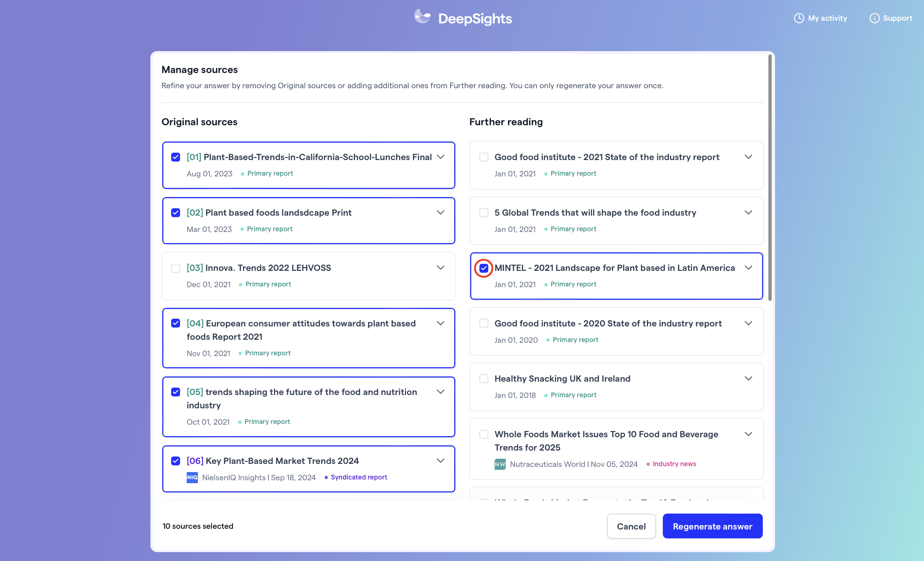Expand Healthy Snacking UK and Ireland chevron
924x561 pixels.
coord(748,378)
